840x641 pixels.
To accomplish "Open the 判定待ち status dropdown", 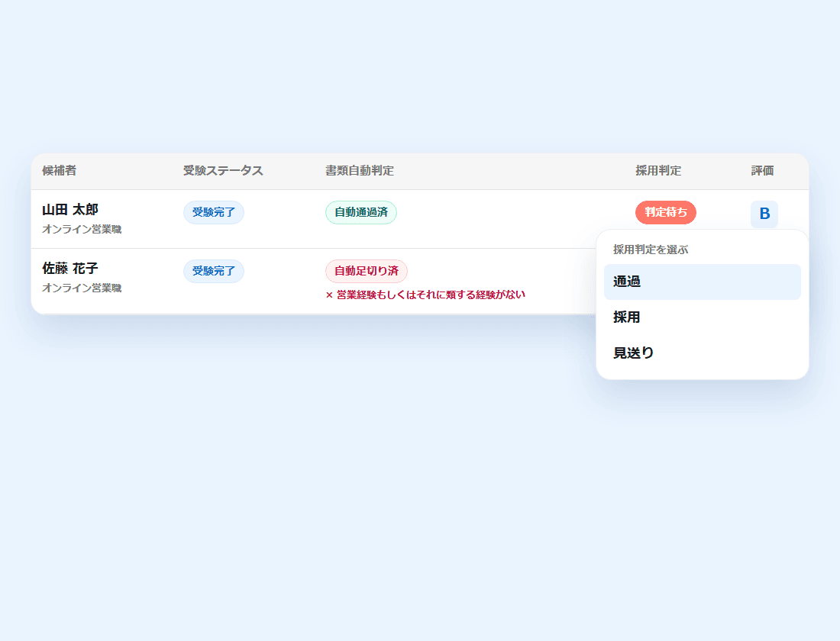I will click(x=665, y=213).
